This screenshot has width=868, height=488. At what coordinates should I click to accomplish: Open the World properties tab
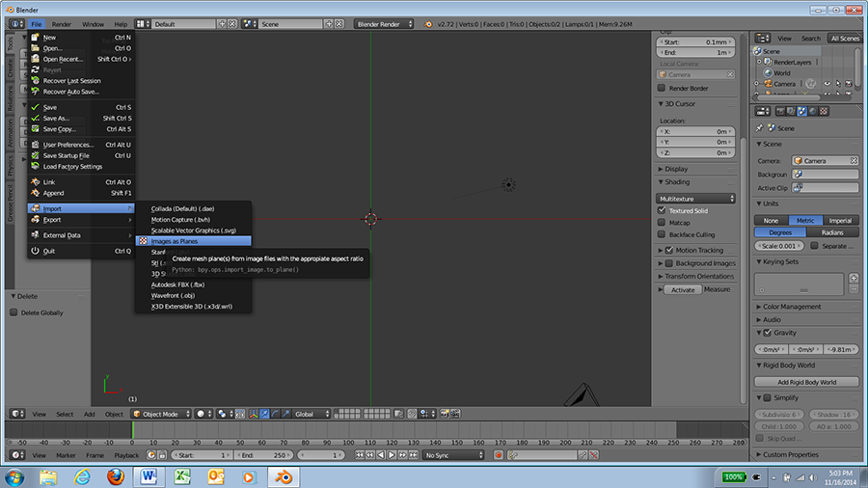[813, 111]
